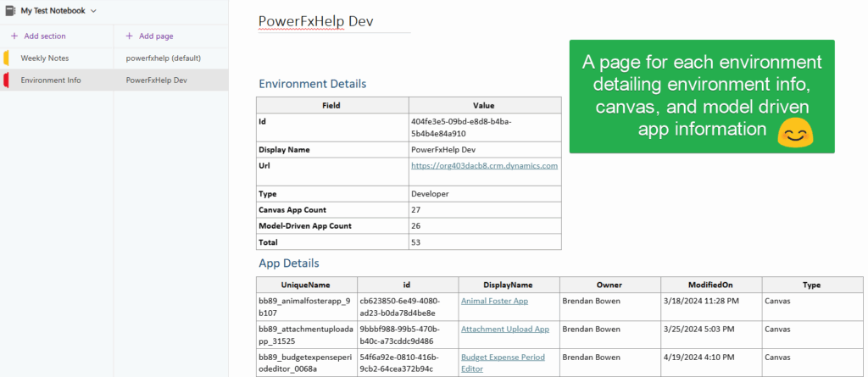Image resolution: width=868 pixels, height=377 pixels.
Task: Click the bb89_budgetexpenseperiodeditor_0068a cell
Action: click(x=307, y=363)
